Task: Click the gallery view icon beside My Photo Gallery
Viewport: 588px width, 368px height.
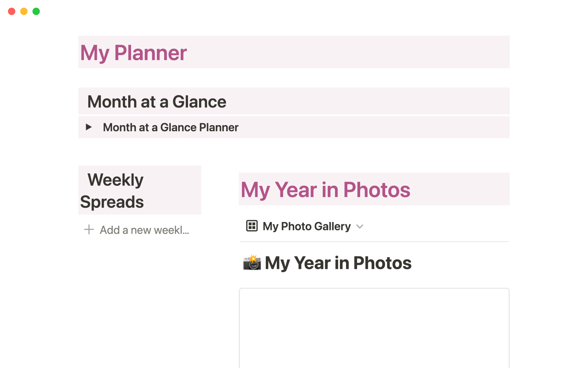Action: (252, 226)
